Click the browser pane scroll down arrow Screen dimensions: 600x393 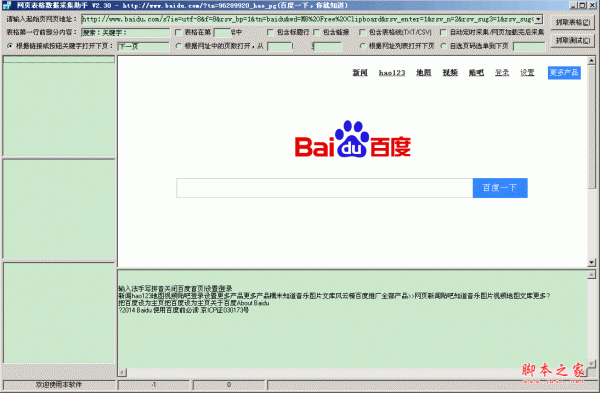[x=591, y=263]
